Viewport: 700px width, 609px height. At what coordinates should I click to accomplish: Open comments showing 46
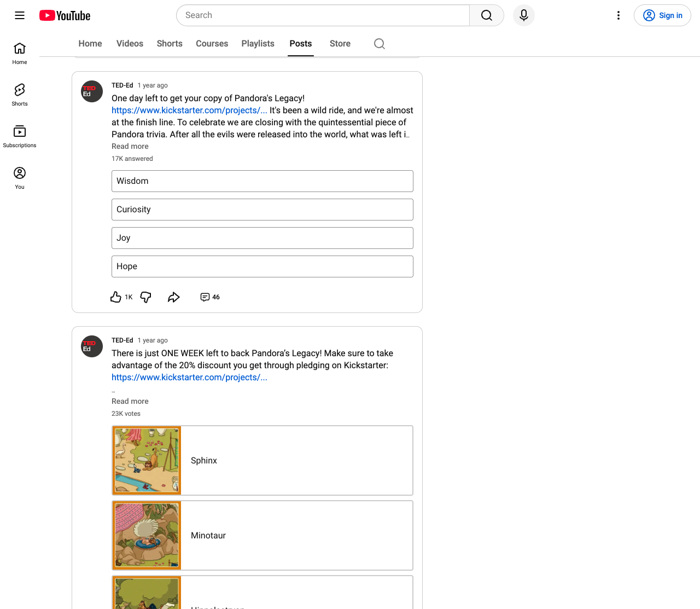click(x=210, y=297)
